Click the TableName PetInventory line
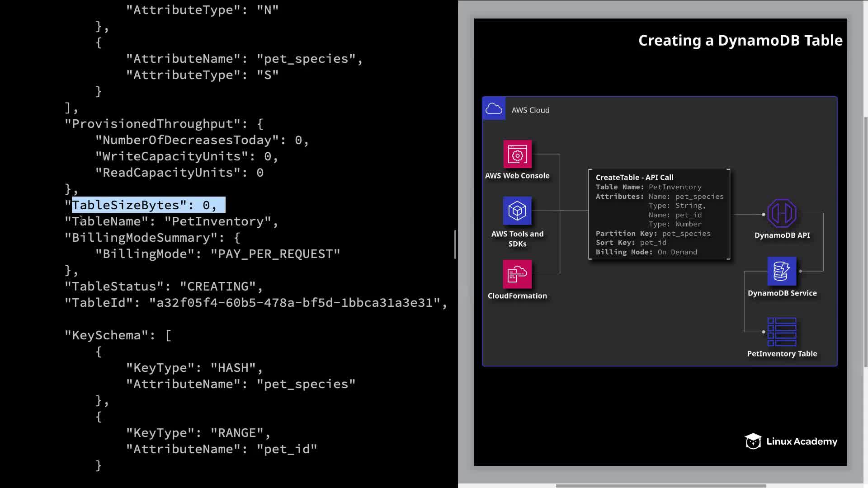The height and width of the screenshot is (488, 868). (171, 221)
